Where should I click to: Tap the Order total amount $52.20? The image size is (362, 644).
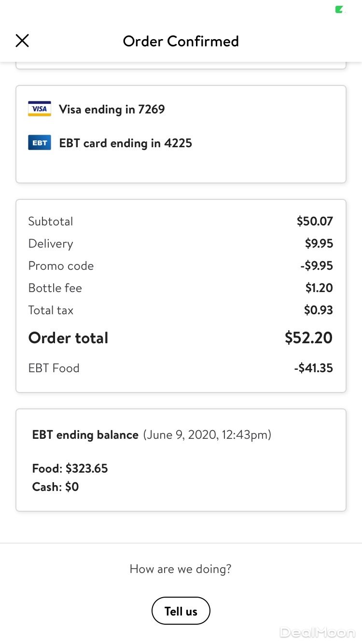(x=308, y=338)
